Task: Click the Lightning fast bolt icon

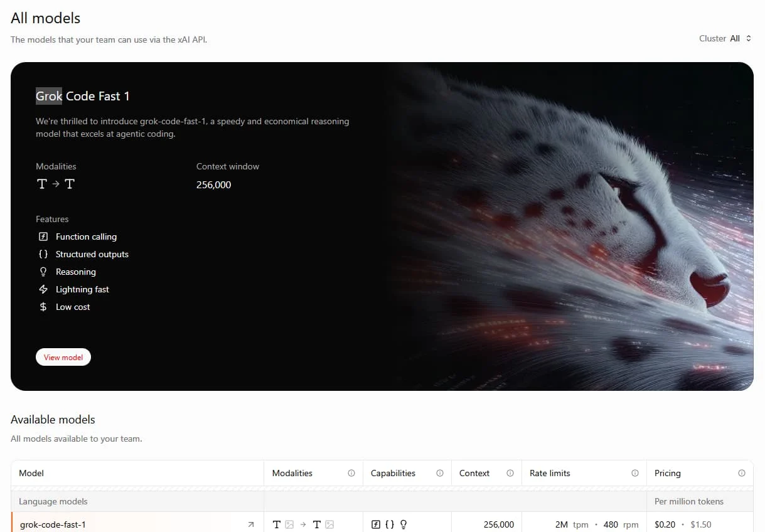Action: [x=43, y=289]
